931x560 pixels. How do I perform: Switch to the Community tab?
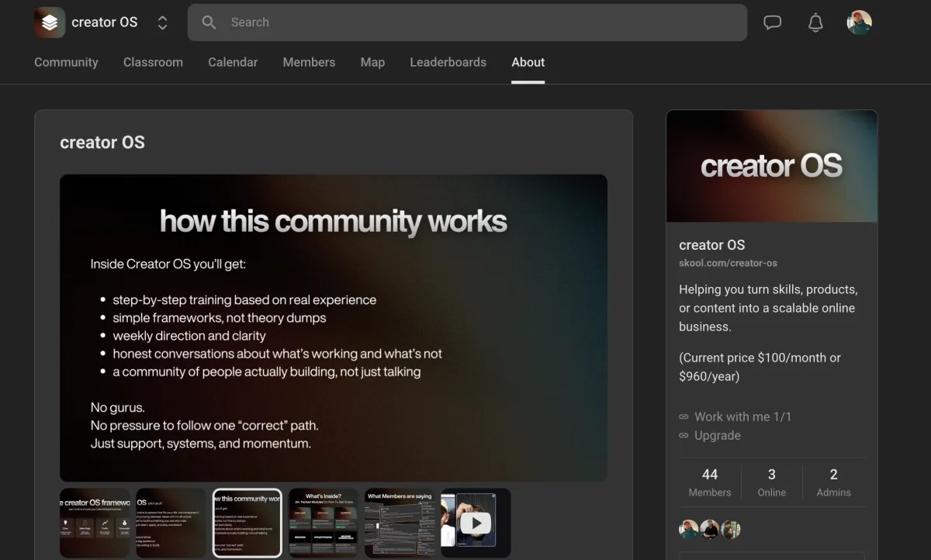pos(66,62)
